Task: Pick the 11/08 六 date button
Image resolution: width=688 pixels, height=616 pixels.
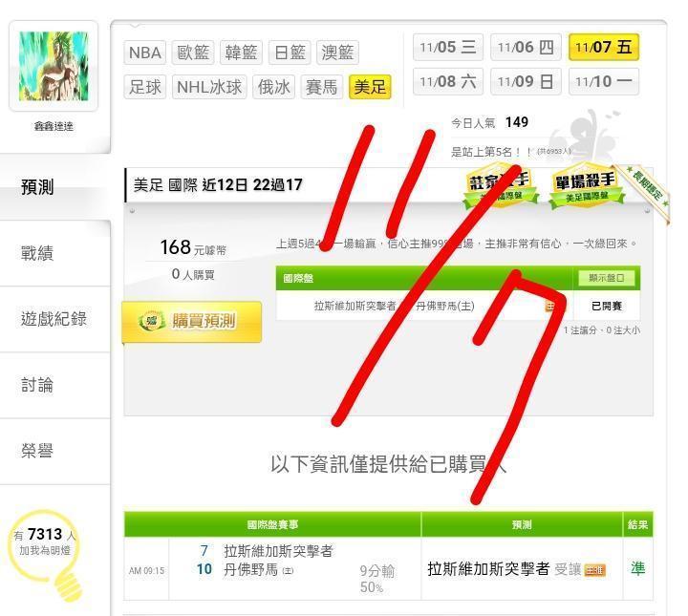Action: (x=447, y=81)
